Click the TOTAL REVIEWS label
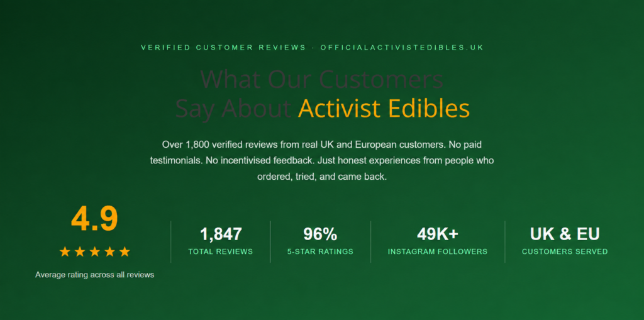The height and width of the screenshot is (320, 644). coord(221,251)
